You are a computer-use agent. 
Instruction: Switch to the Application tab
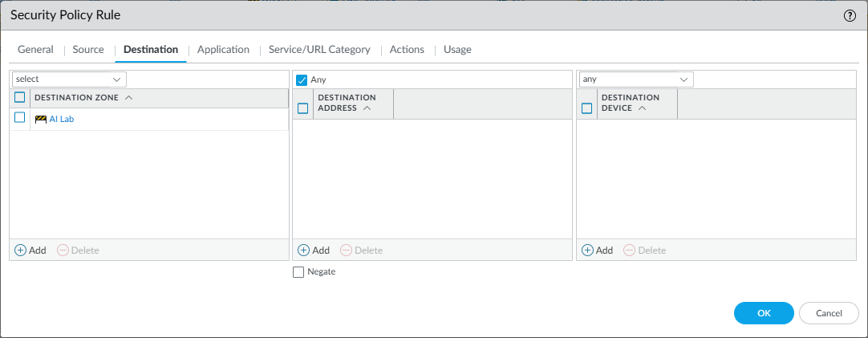223,49
